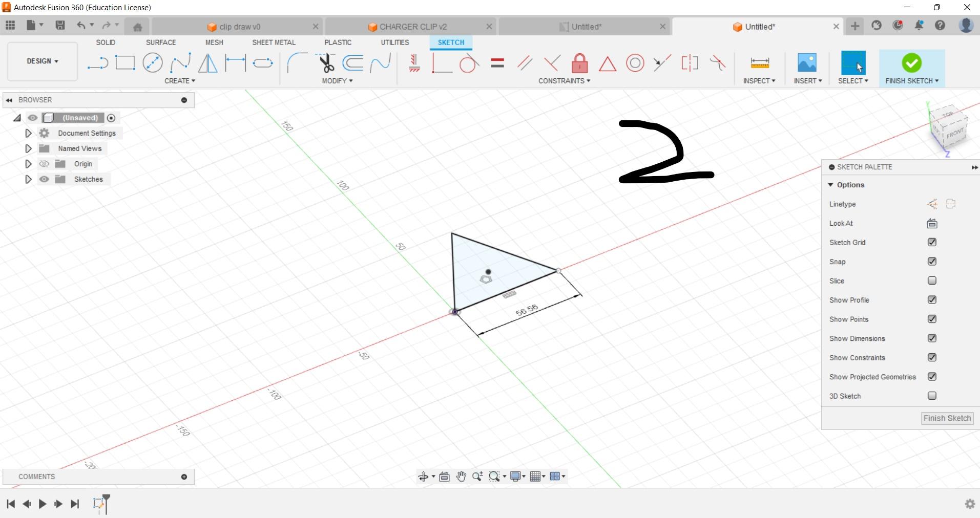Enable the Slice option in Sketch Palette
This screenshot has width=980, height=518.
pos(931,280)
